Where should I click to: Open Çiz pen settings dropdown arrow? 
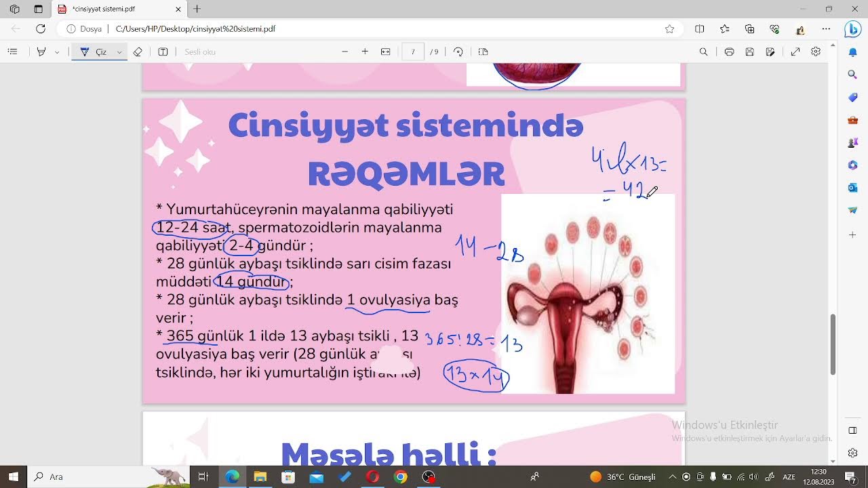pyautogui.click(x=119, y=52)
